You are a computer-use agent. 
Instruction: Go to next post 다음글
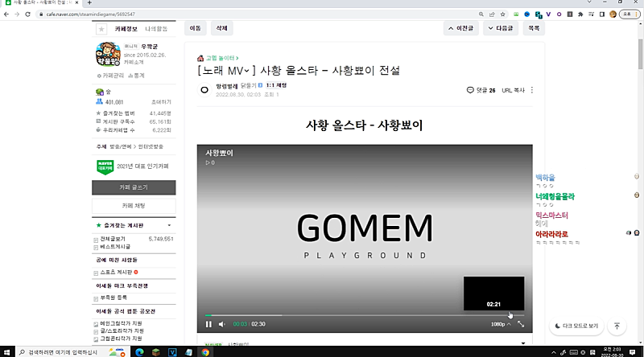(x=501, y=28)
